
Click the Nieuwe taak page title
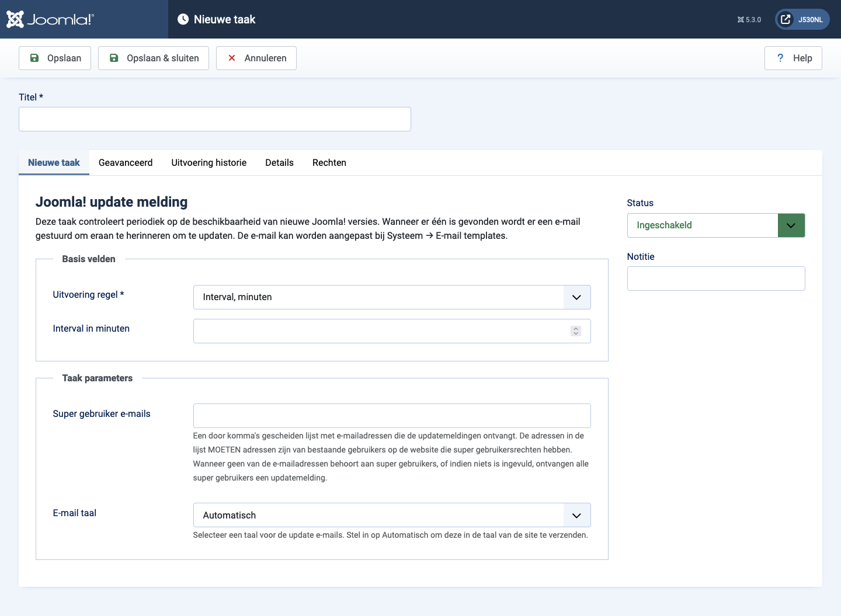coord(225,19)
